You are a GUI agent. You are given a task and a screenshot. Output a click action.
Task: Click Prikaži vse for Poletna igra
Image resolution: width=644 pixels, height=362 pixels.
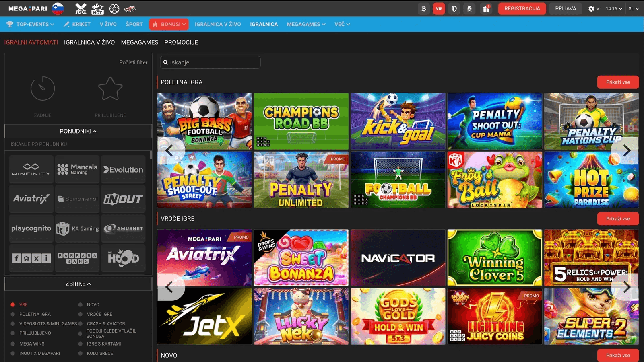tap(618, 82)
